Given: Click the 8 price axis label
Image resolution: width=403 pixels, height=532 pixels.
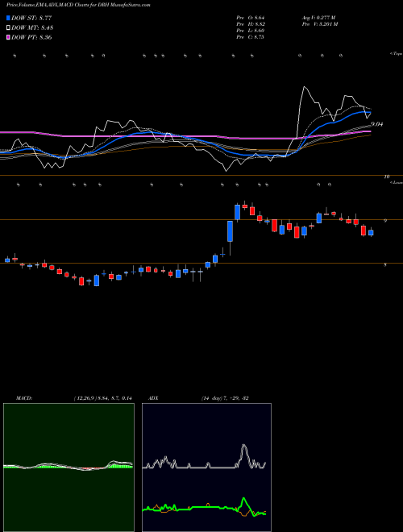Looking at the screenshot, I should point(385,265).
